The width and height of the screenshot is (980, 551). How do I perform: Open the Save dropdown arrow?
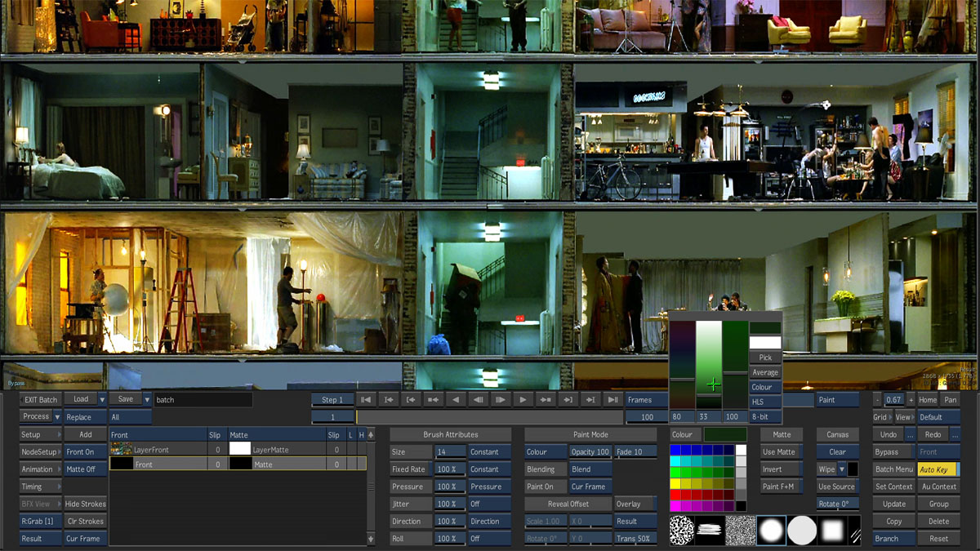(147, 400)
